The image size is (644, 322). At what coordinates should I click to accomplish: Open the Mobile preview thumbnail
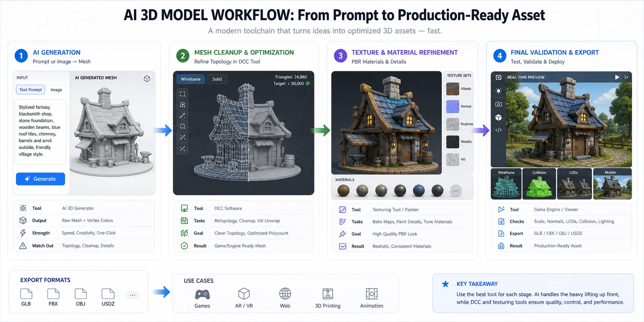(x=612, y=184)
